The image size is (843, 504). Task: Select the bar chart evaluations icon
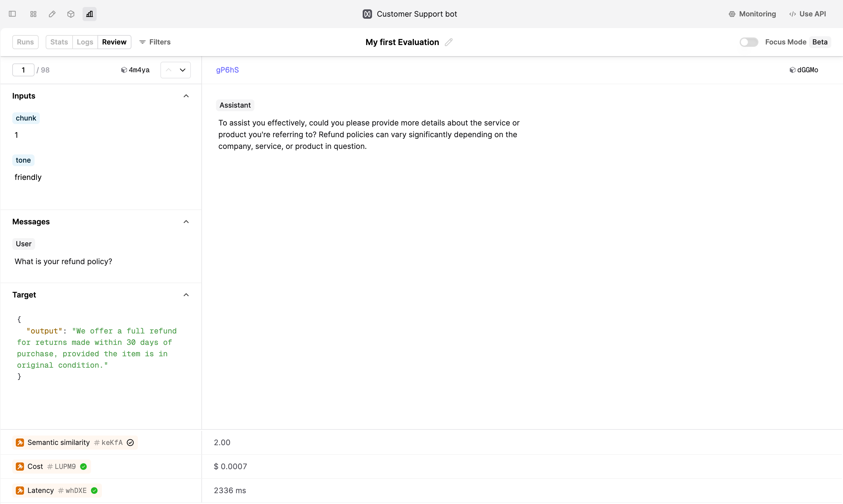(x=89, y=14)
